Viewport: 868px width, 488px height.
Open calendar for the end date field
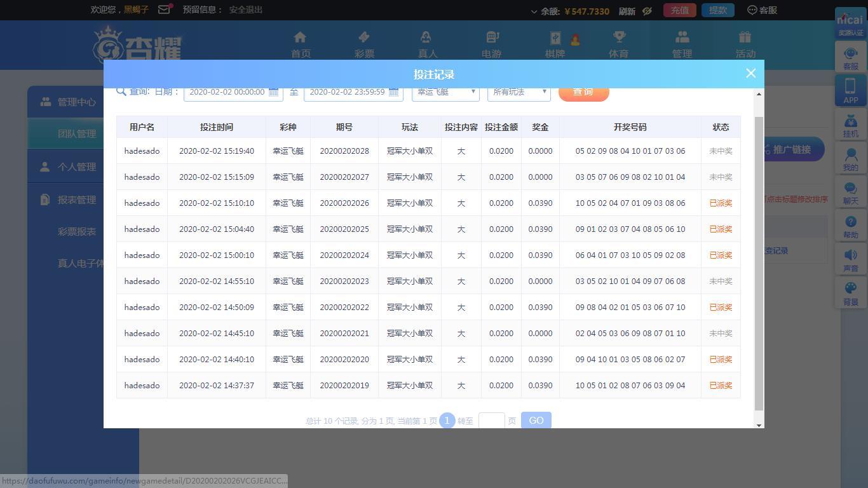pyautogui.click(x=394, y=92)
